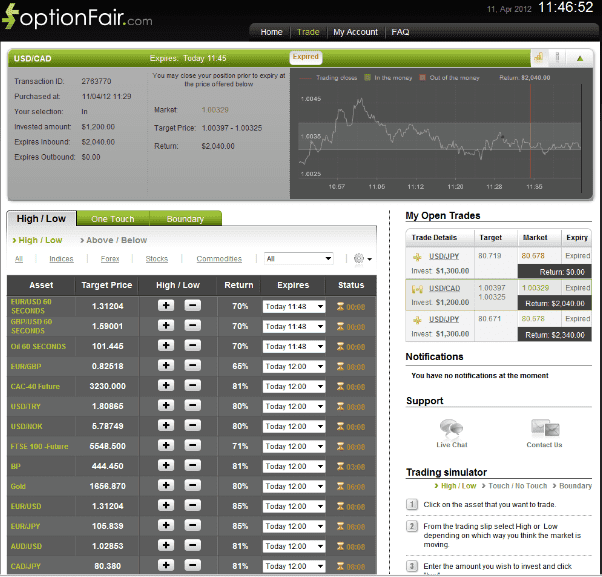Screen dimensions: 602x577
Task: Open the Contact Us envelope icon
Action: (x=545, y=428)
